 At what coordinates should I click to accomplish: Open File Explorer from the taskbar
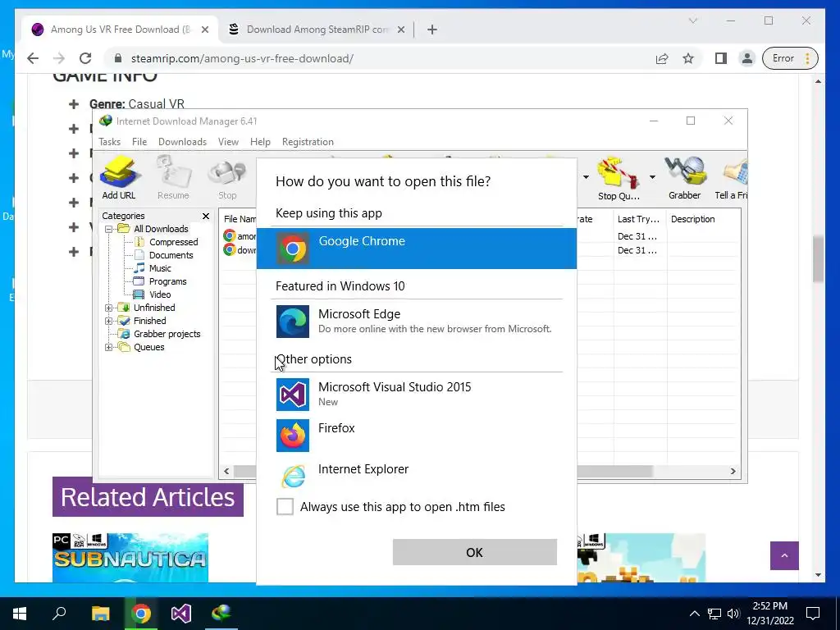pyautogui.click(x=100, y=614)
